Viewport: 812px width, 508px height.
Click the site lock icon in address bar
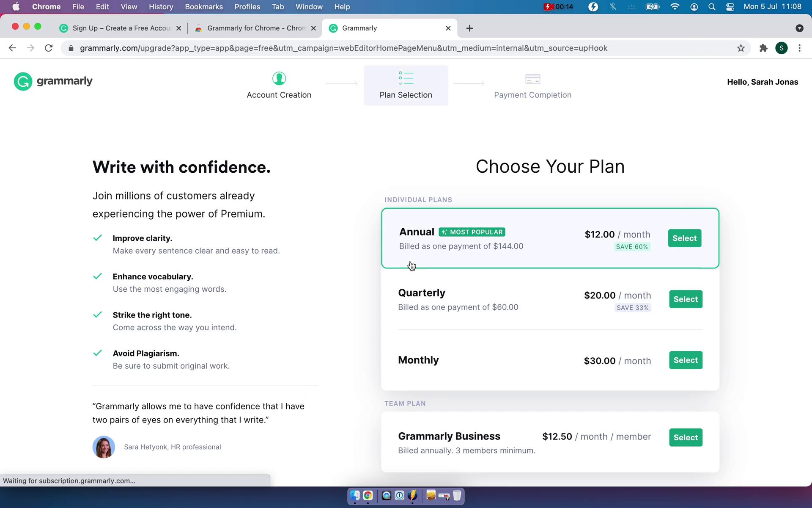pyautogui.click(x=71, y=48)
